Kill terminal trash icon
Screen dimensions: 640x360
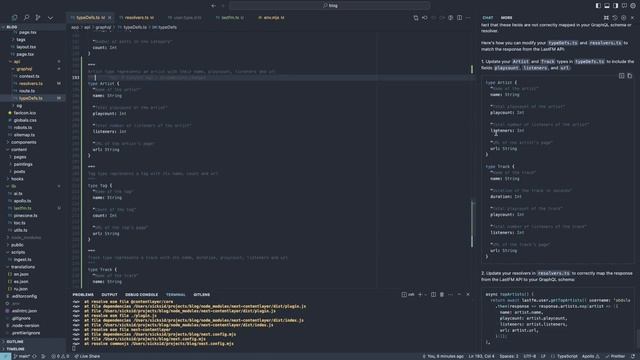(x=442, y=294)
